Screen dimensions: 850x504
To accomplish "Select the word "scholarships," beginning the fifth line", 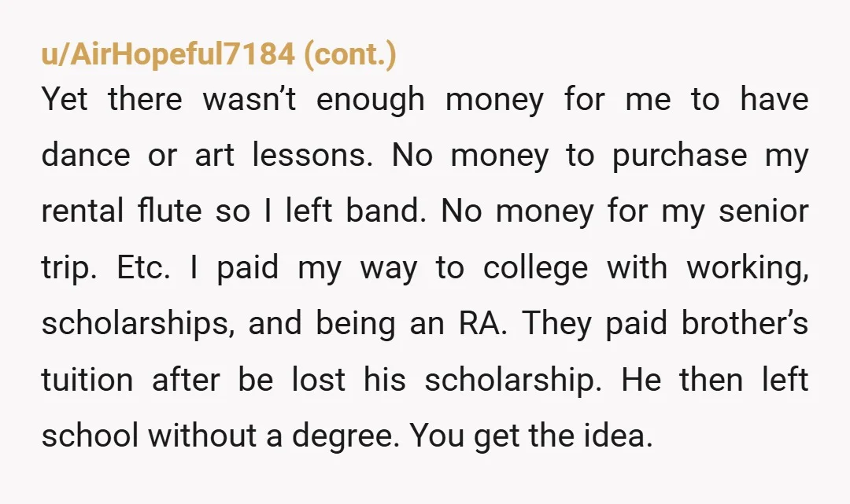I will [139, 324].
